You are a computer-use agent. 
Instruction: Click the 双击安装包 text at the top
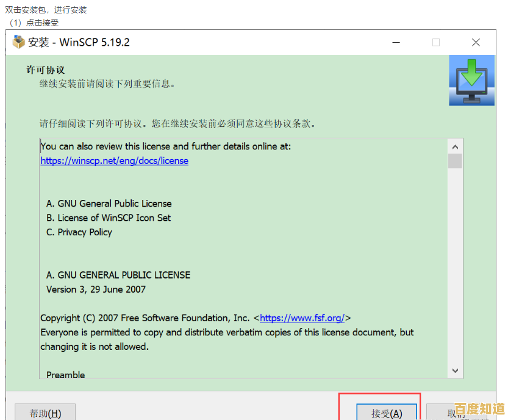(45, 9)
